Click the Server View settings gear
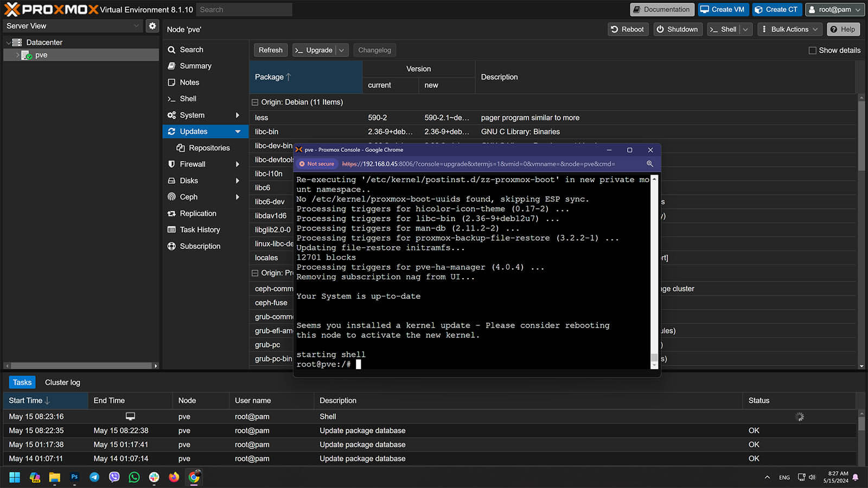Viewport: 868px width, 488px height. pos(152,25)
